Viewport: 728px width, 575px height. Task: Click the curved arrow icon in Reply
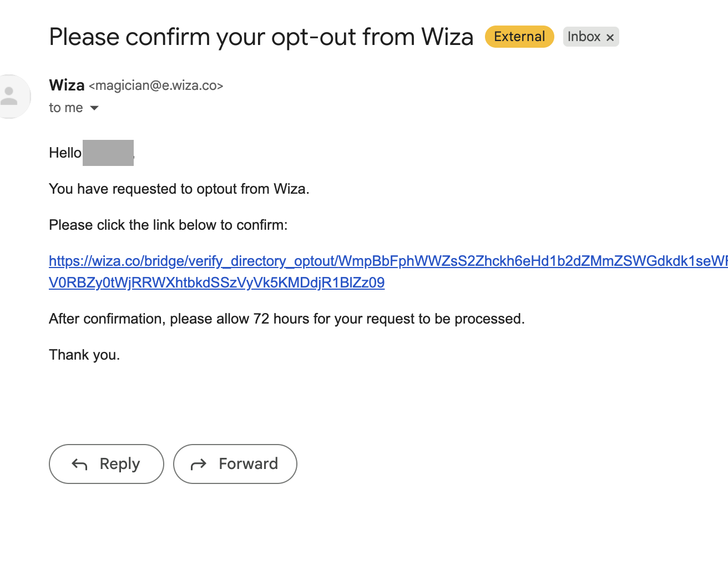pos(80,464)
